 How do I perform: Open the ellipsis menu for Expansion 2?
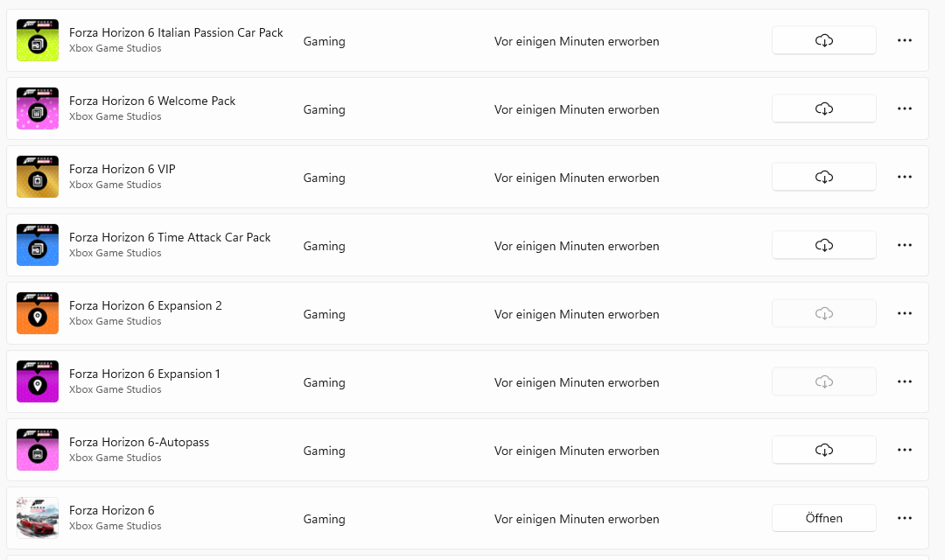click(x=905, y=313)
